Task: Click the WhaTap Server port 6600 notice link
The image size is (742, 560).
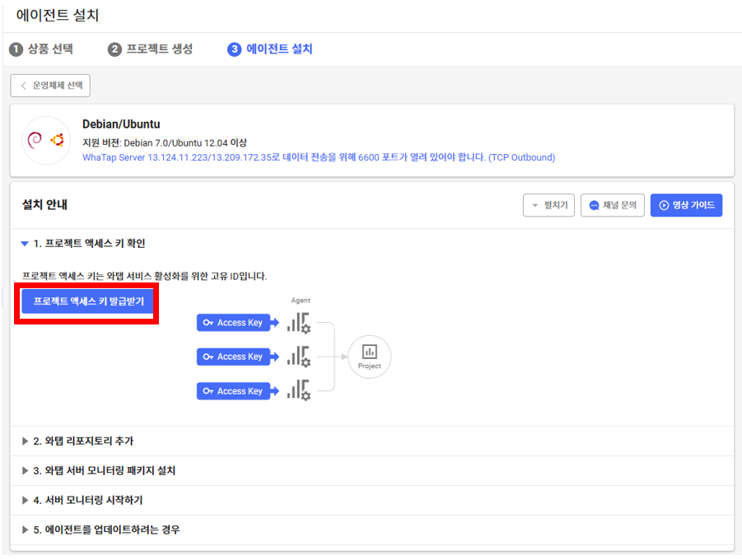Action: coord(319,157)
